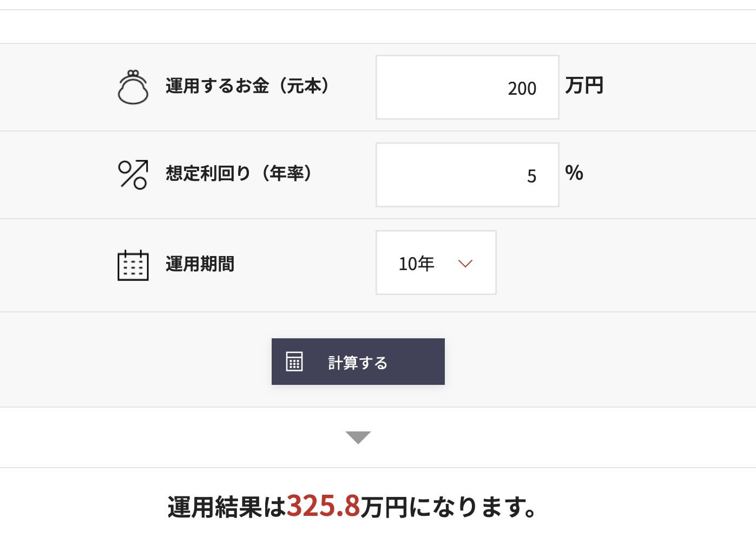
Task: Click the 200 value in principal field
Action: [x=522, y=89]
